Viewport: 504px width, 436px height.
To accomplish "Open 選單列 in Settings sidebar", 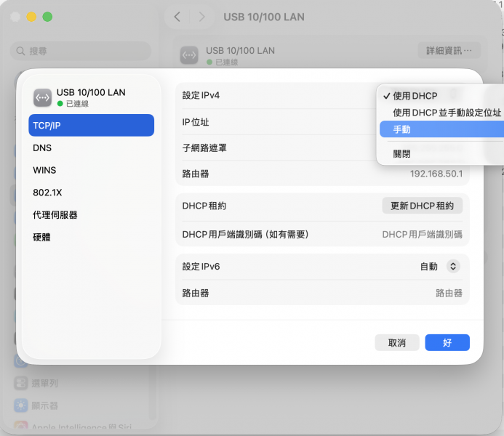I will click(x=44, y=383).
